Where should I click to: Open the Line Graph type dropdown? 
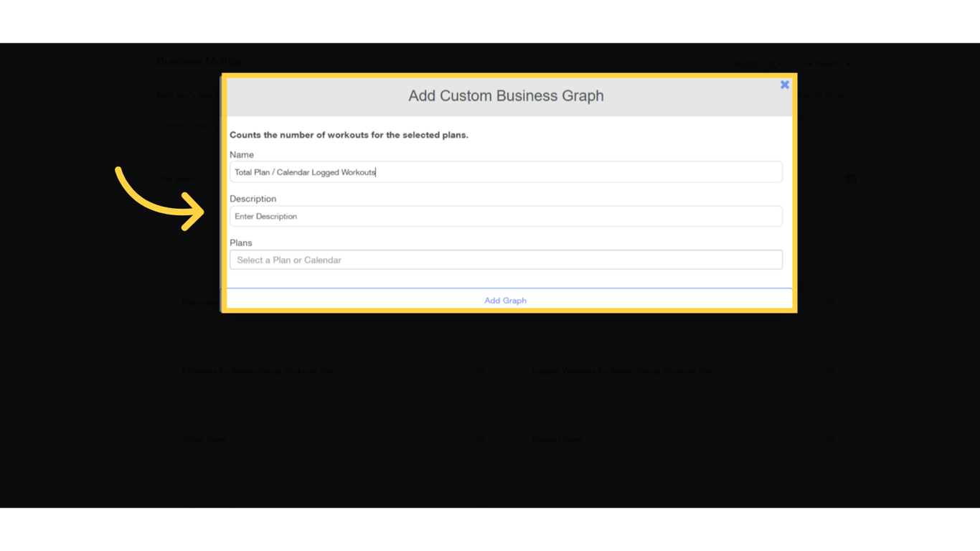(824, 63)
